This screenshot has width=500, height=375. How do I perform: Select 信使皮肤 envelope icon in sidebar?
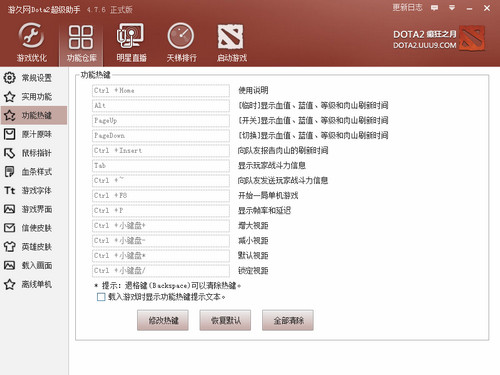click(9, 228)
